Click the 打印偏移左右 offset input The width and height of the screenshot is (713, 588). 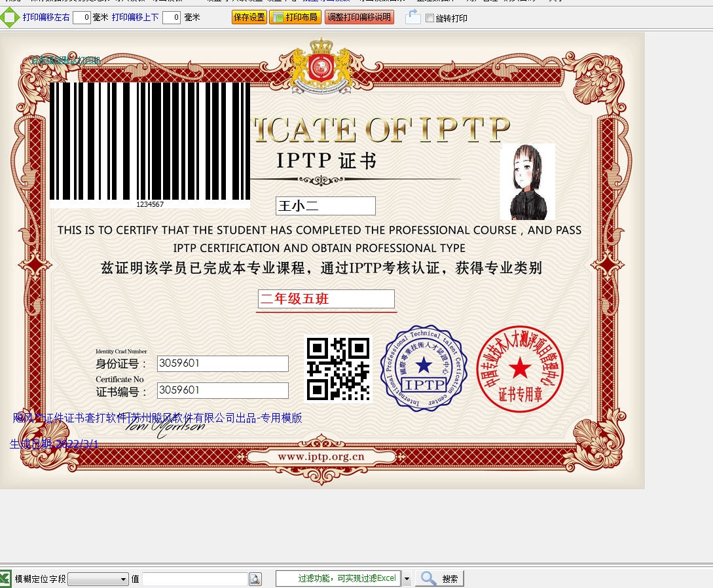81,18
